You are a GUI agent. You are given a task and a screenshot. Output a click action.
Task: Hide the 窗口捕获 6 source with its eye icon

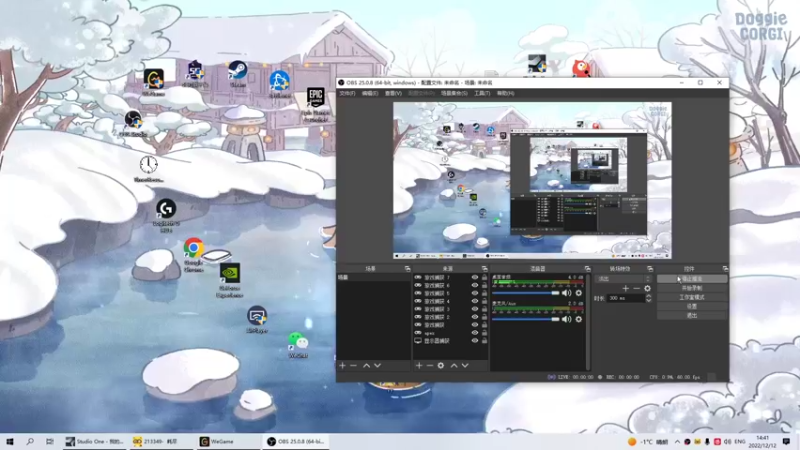pyautogui.click(x=475, y=285)
